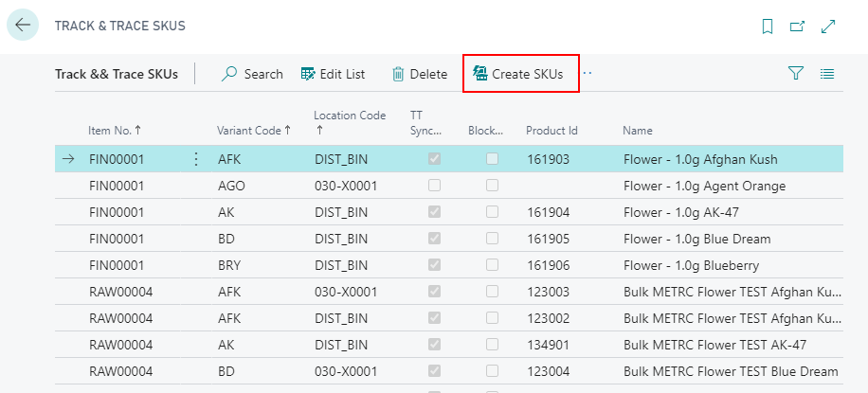Toggle Blocked checkbox for Flower AK-47 row
The image size is (868, 393).
point(492,212)
